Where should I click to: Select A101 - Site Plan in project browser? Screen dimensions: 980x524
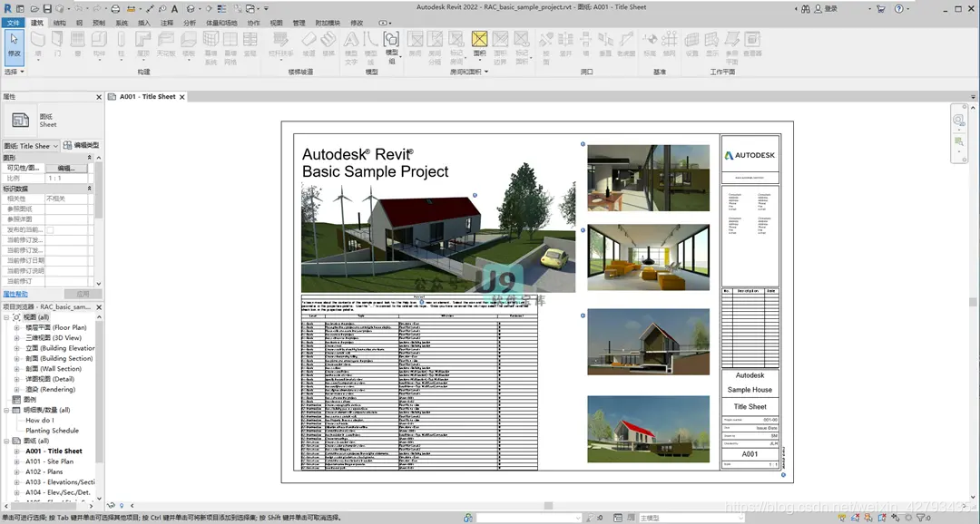(x=49, y=461)
